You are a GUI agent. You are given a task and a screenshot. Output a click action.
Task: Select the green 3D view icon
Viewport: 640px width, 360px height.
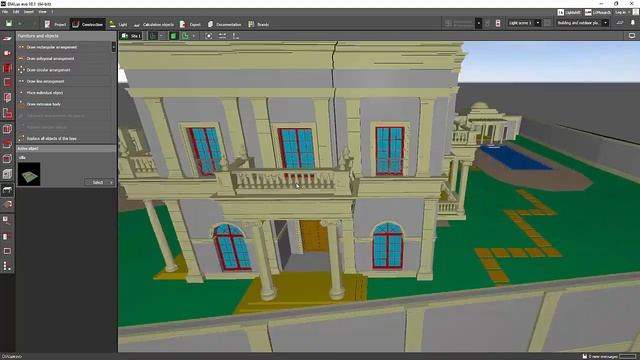[x=185, y=36]
